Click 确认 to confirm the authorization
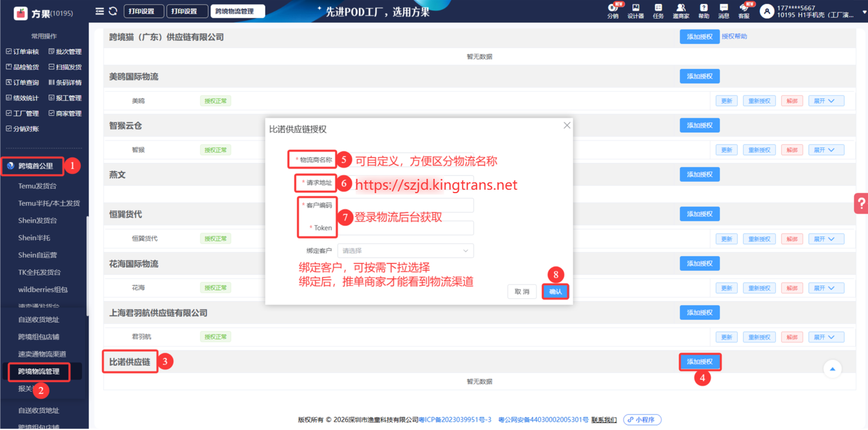This screenshot has height=430, width=868. point(555,291)
